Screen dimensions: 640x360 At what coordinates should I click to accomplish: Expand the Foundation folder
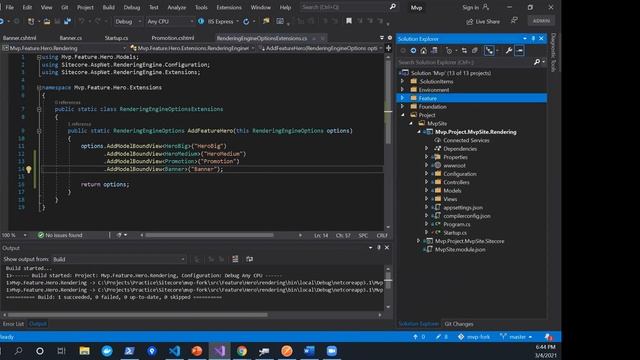coord(402,107)
